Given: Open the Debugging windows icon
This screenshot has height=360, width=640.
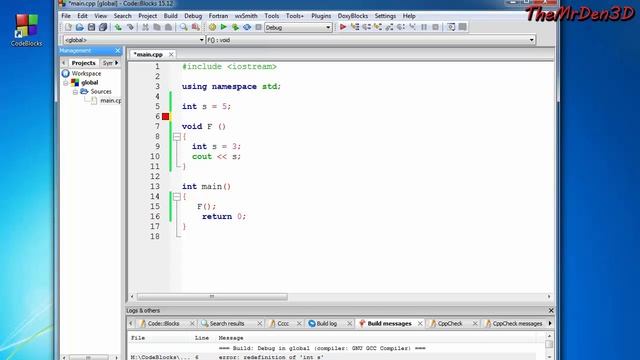Looking at the screenshot, I should [x=451, y=27].
